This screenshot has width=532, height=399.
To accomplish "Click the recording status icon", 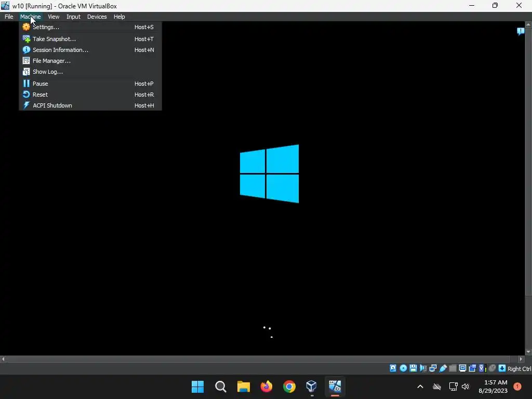I will pyautogui.click(x=472, y=368).
